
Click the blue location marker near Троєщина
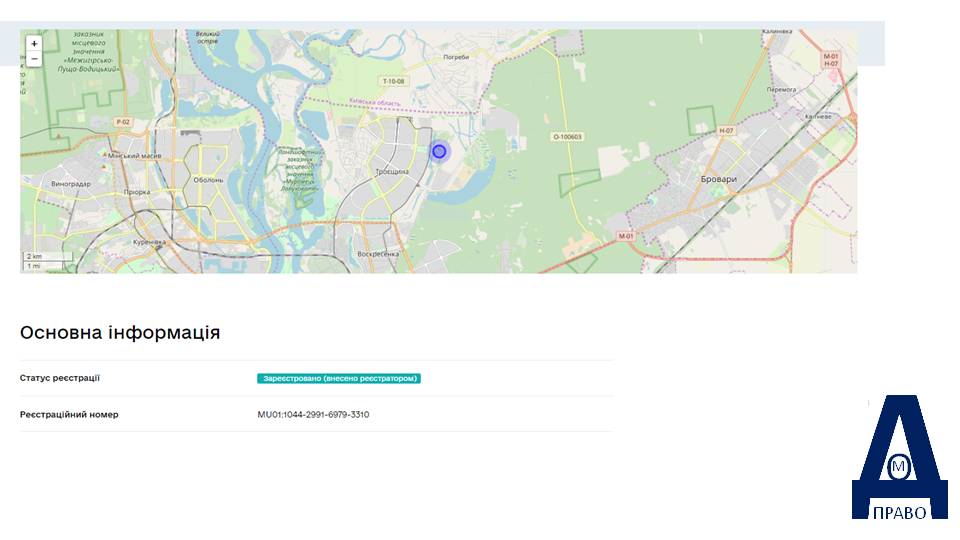tap(439, 151)
